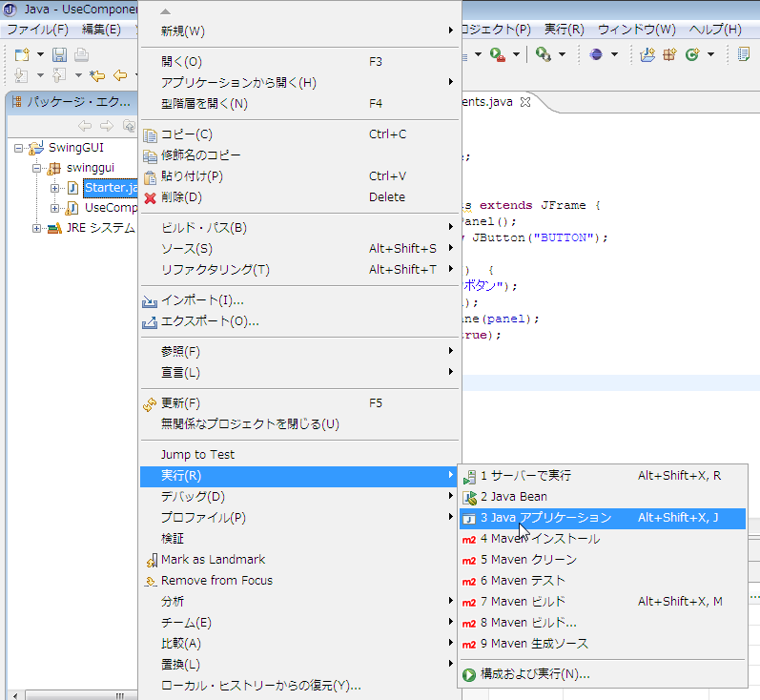Collapse the SwingGUI project node

click(19, 148)
